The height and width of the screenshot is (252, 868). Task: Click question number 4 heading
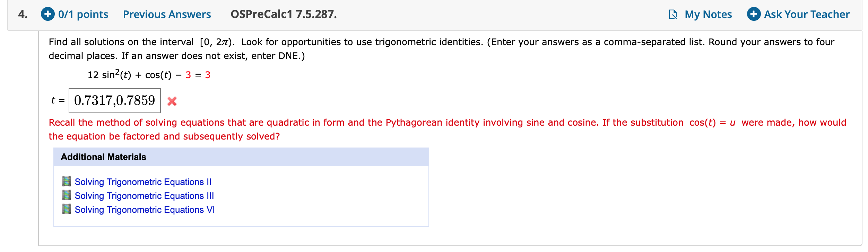coord(21,14)
